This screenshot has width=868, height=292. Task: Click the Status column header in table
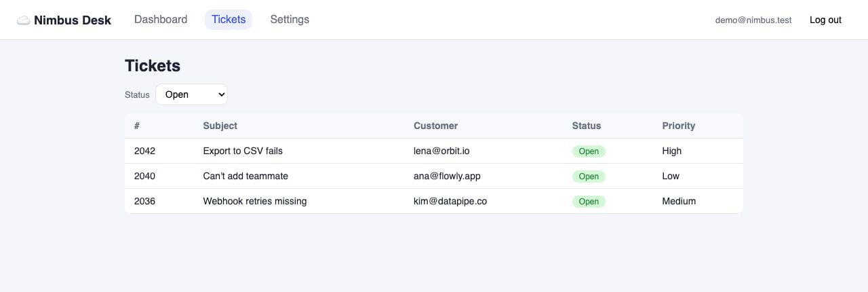tap(587, 126)
